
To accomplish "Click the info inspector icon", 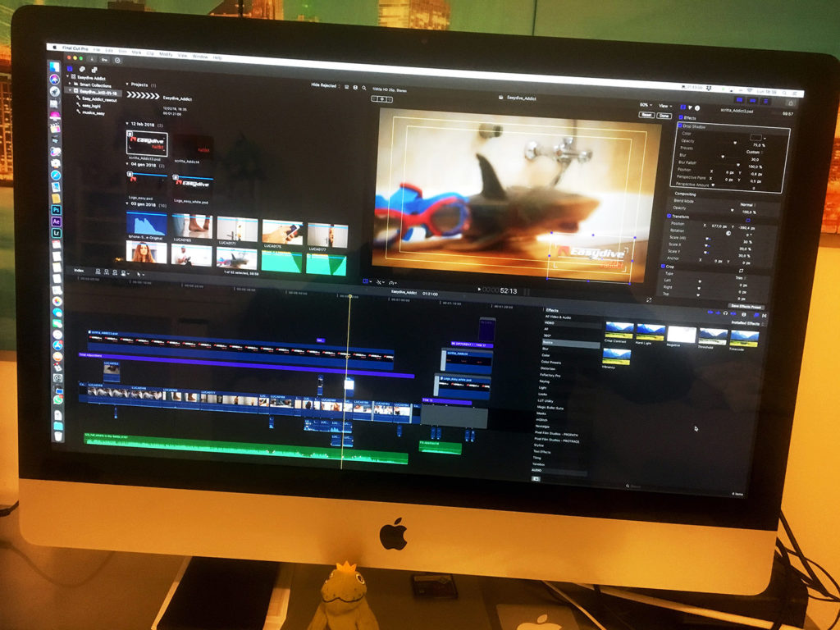I will [x=696, y=107].
